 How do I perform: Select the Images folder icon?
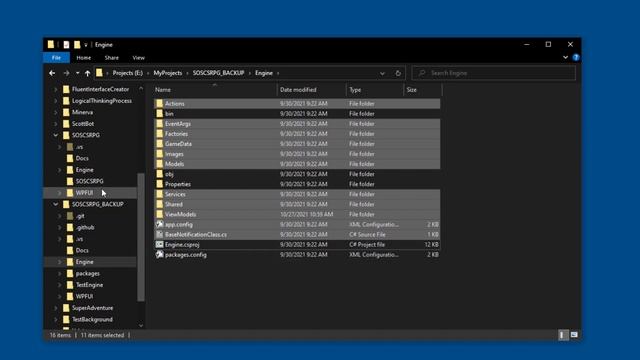pyautogui.click(x=159, y=154)
